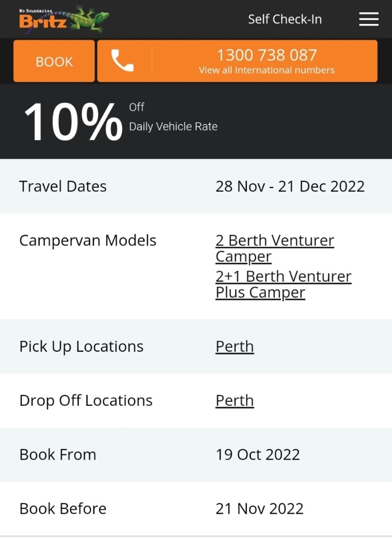Open 2+1 Berth Venturer Plus Camper link
Screen dimensions: 392x539
283,284
